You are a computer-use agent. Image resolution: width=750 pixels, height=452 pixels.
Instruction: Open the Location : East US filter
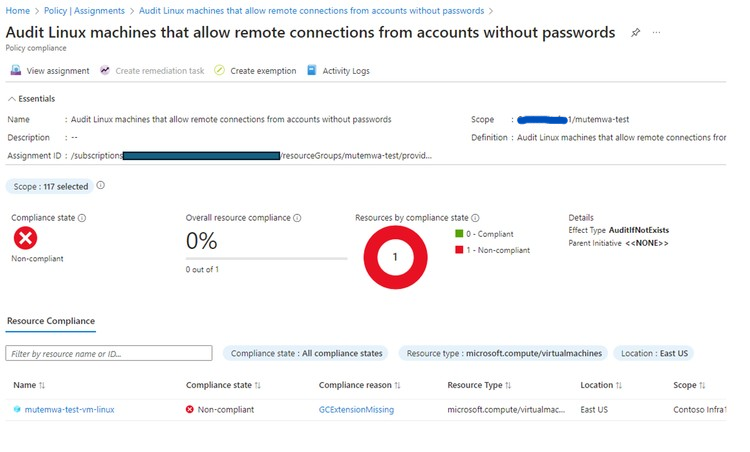[x=654, y=353]
